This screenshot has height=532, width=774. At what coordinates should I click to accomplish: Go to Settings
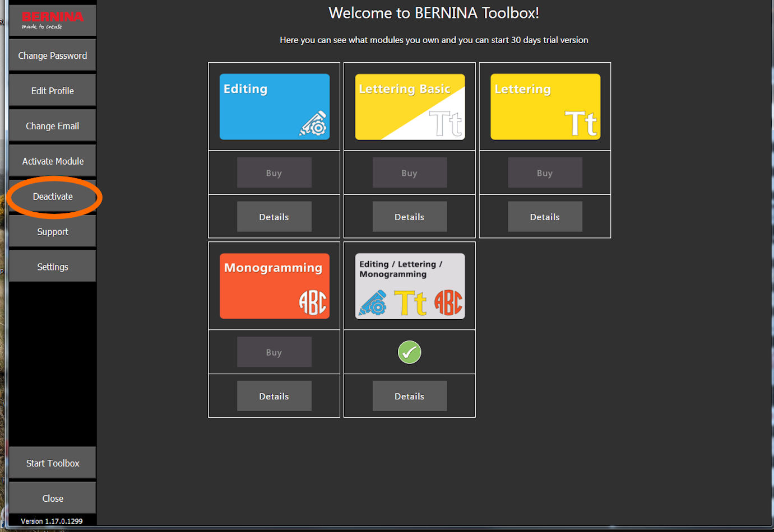point(53,267)
